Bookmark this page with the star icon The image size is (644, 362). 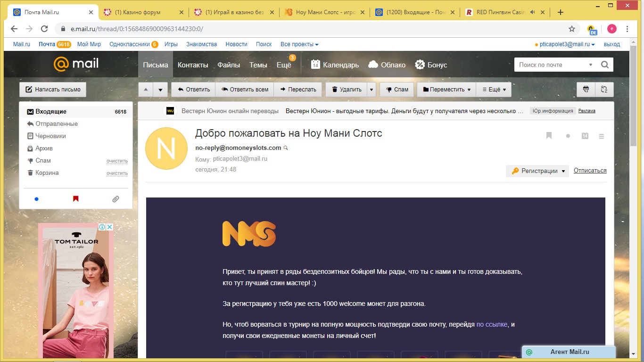tap(572, 29)
